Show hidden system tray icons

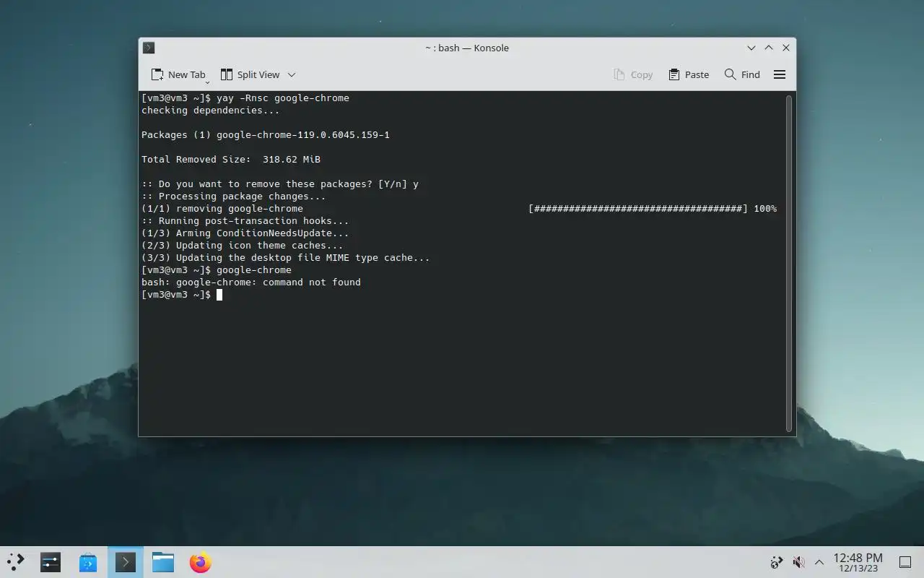click(819, 562)
